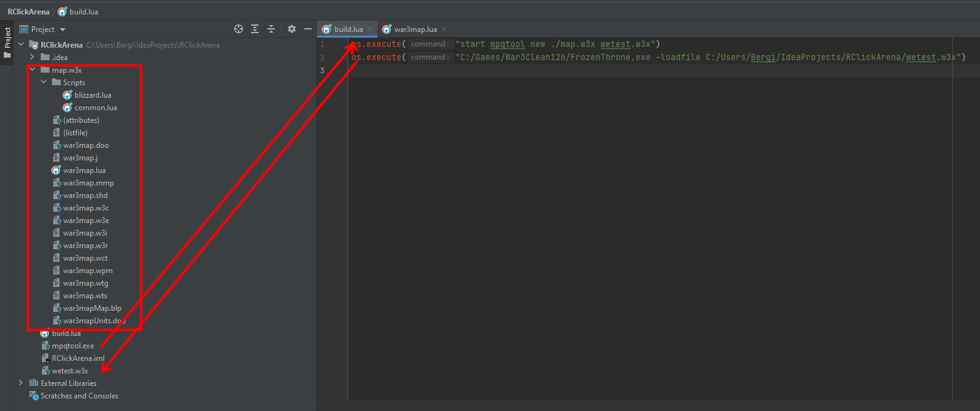
Task: Click the External Libraries icon
Action: click(34, 383)
